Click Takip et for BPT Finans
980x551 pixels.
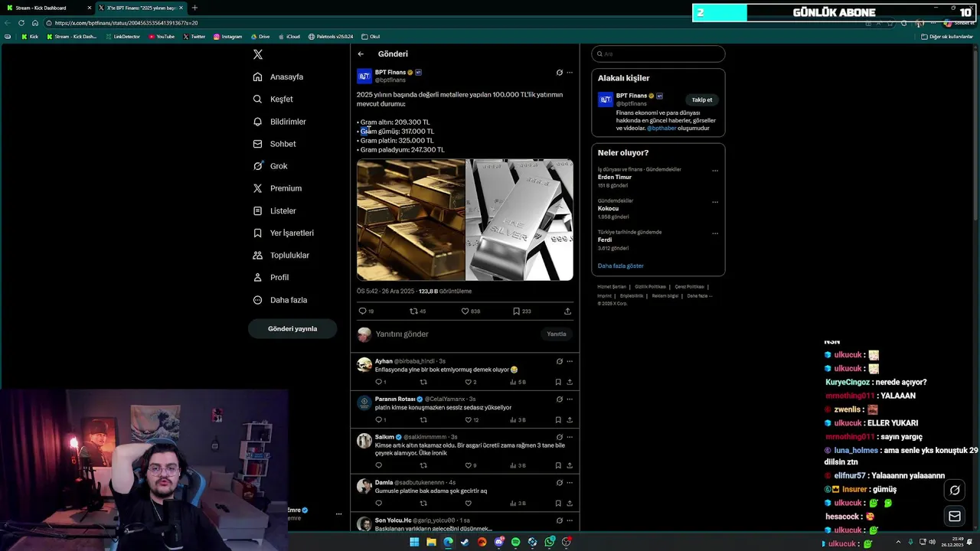(702, 100)
